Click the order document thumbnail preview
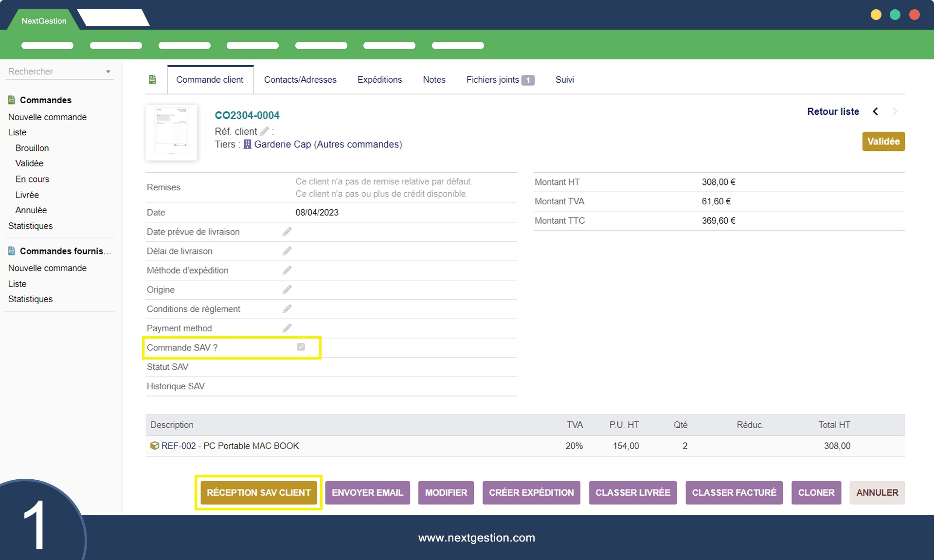The width and height of the screenshot is (934, 560). pos(171,132)
